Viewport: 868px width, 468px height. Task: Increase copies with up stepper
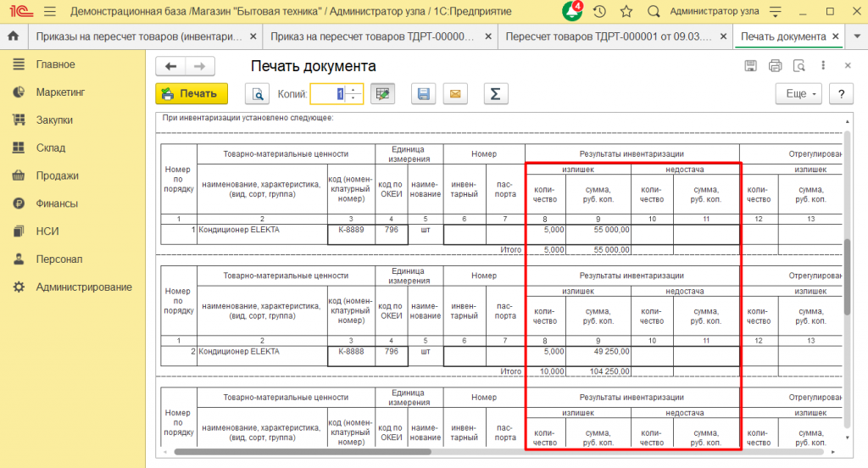tap(353, 90)
